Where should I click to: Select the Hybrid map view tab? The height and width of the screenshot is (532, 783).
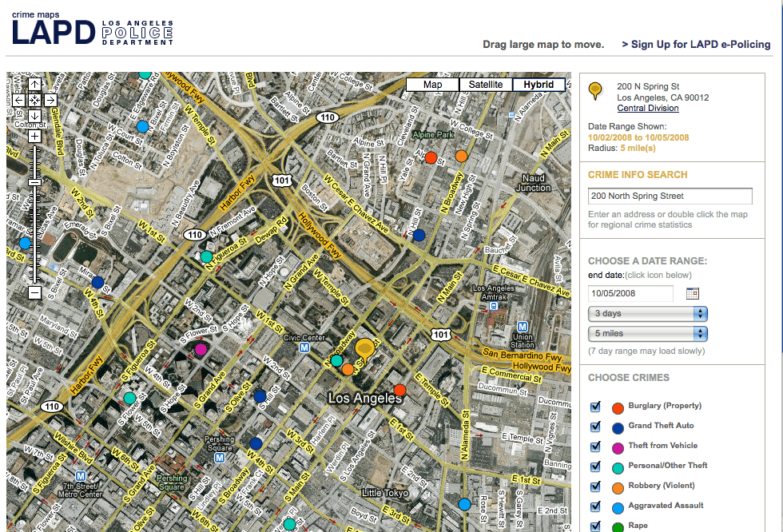pos(539,85)
